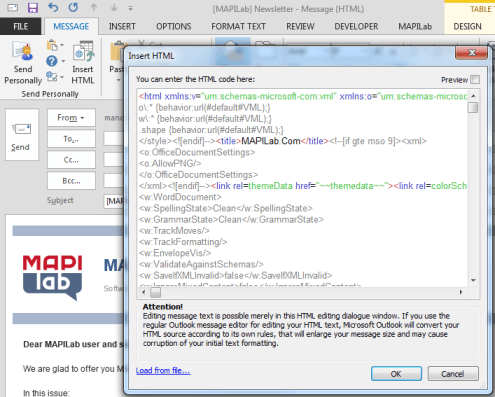Click the <w:EnvelopeVis/> code line
This screenshot has width=495, height=397.
click(x=175, y=253)
